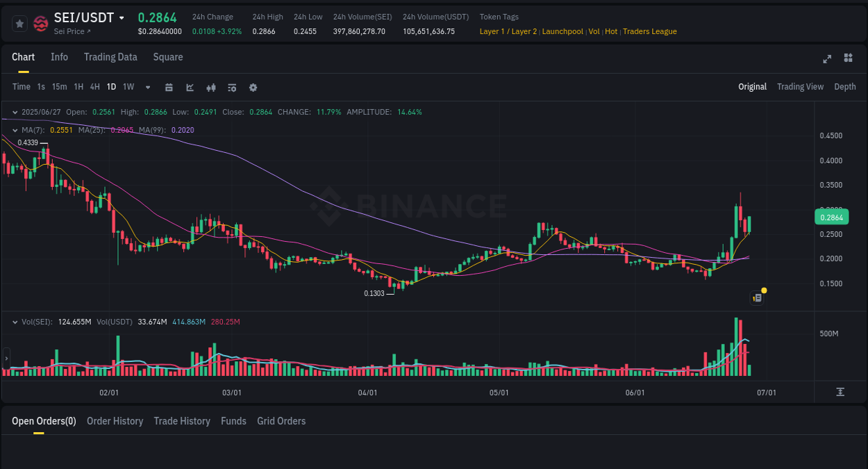The width and height of the screenshot is (868, 469).
Task: Open the indicators list icon
Action: (x=231, y=87)
